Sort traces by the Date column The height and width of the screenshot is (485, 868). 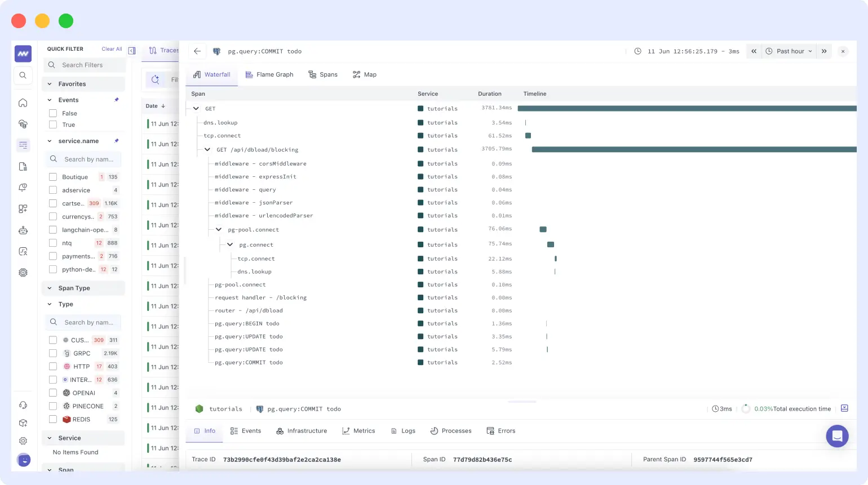click(x=156, y=106)
